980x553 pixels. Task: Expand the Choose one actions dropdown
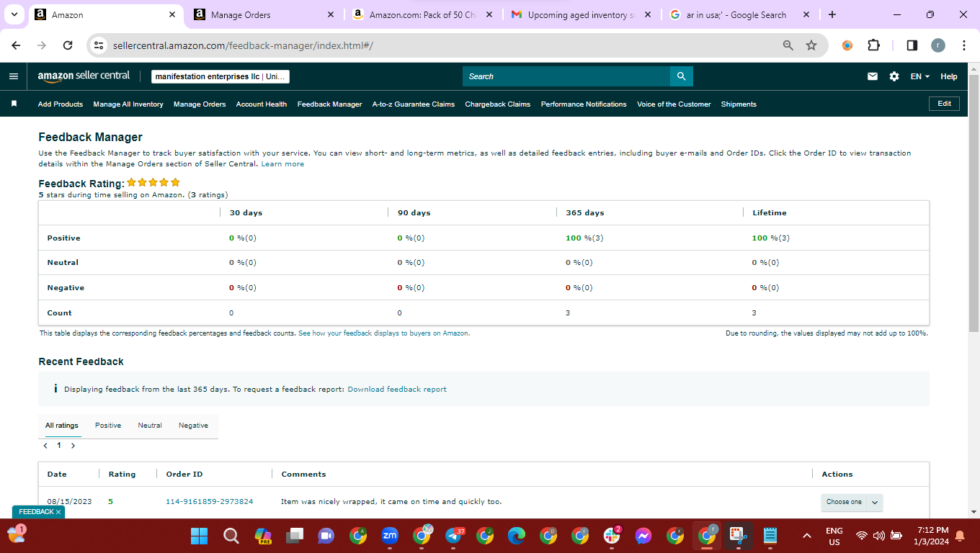point(852,502)
